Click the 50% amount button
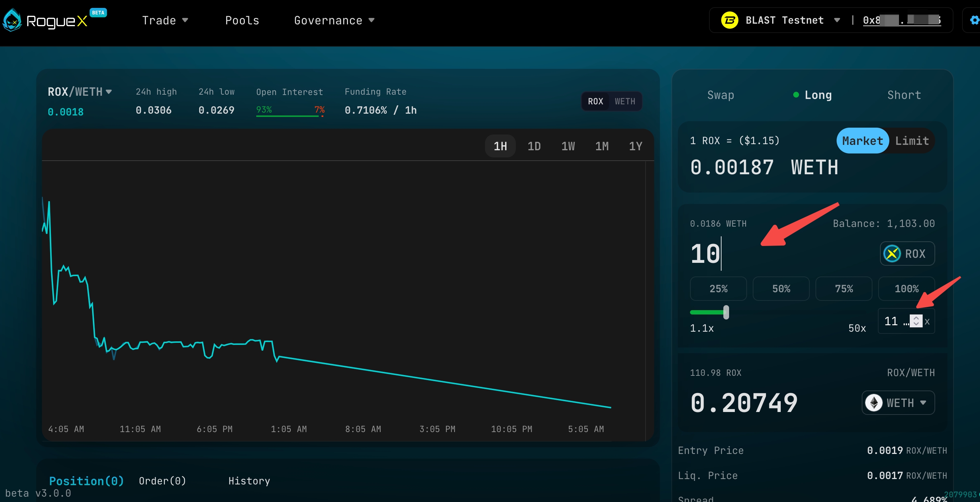980x502 pixels. coord(781,289)
